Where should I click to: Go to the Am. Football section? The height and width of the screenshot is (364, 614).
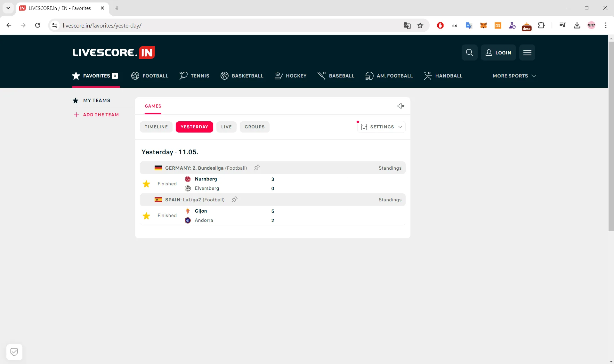click(x=389, y=76)
